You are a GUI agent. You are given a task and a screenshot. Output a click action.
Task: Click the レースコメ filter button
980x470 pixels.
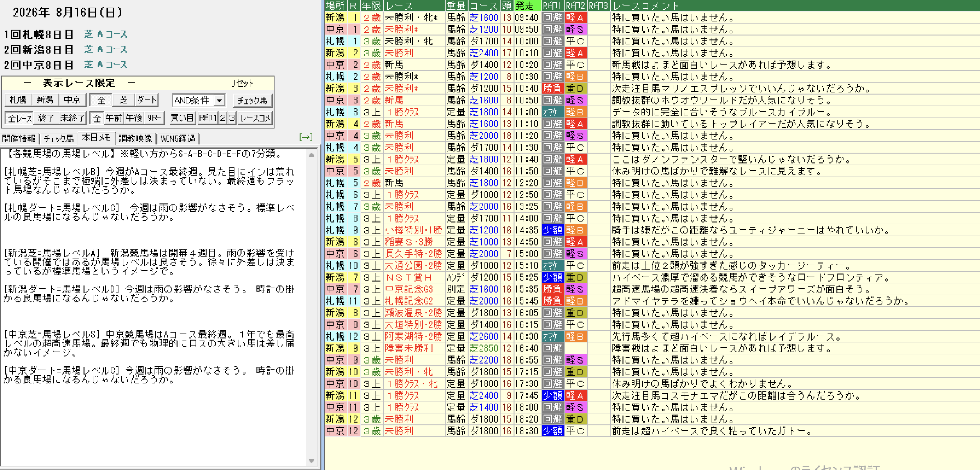255,118
